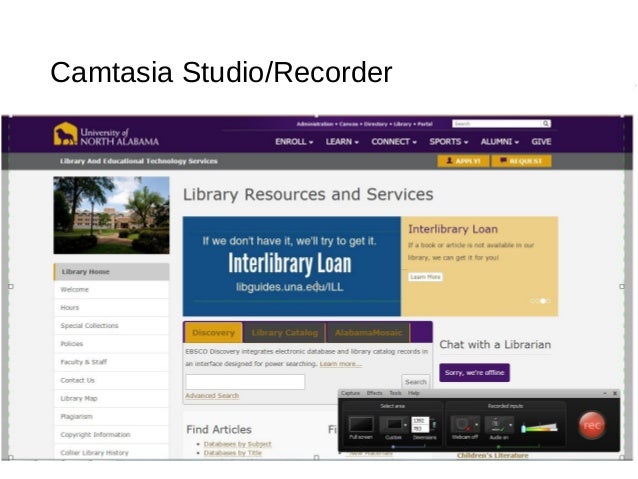
Task: Open Databases by Title link
Action: click(233, 453)
